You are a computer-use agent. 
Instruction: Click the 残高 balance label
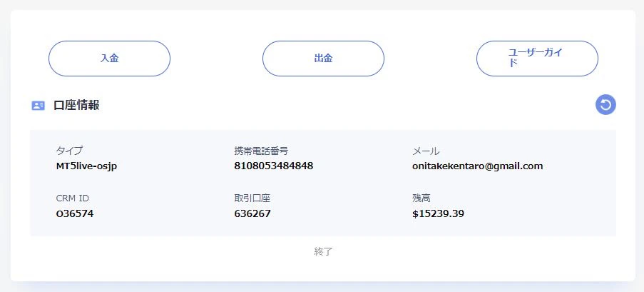[x=421, y=198]
